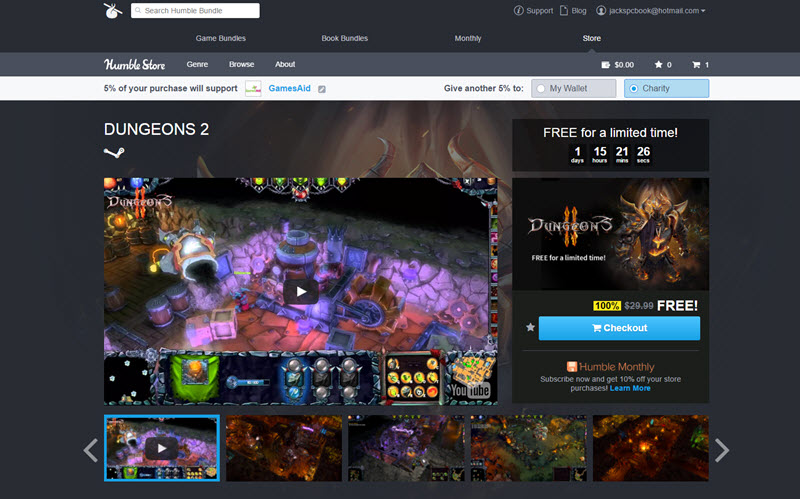
Task: Click the user account avatar icon
Action: coord(601,10)
